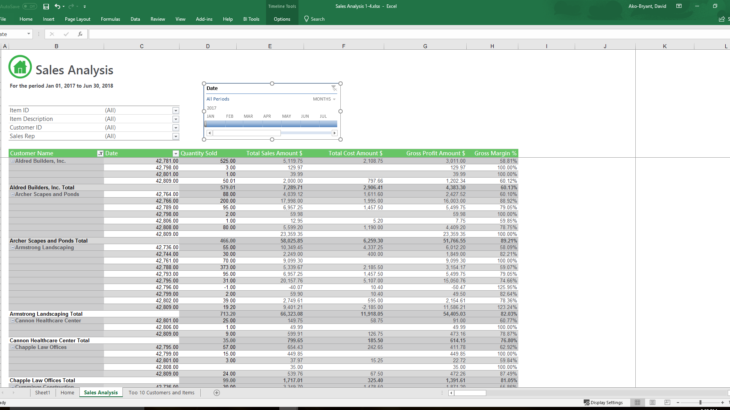
Task: Open the Customer ID filter dropdown
Action: [176, 128]
